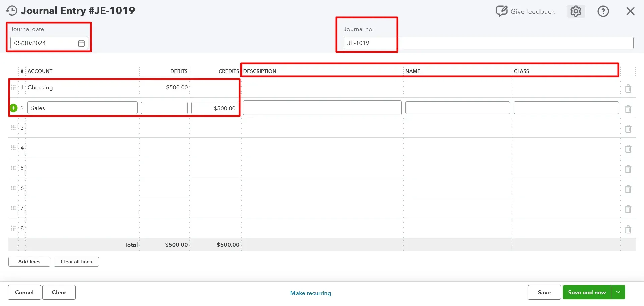Click the DEBITS column header

[x=179, y=71]
